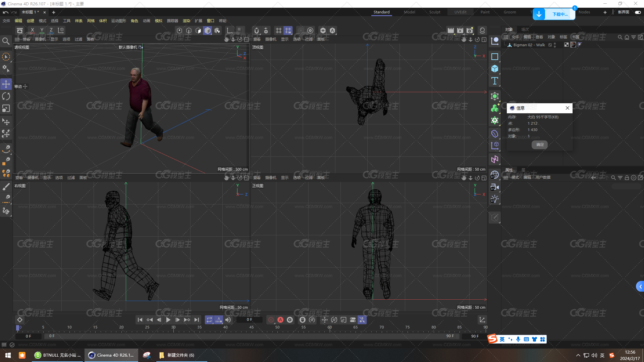The height and width of the screenshot is (362, 644).
Task: Click the edges mode icon
Action: tap(189, 31)
